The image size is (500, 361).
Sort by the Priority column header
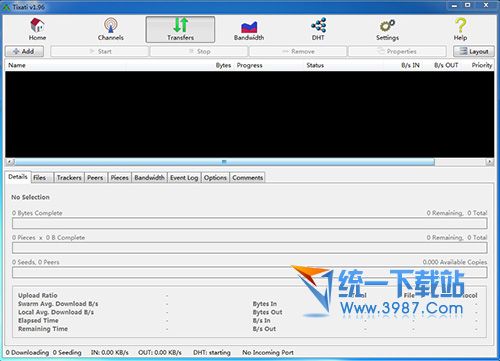pos(481,65)
